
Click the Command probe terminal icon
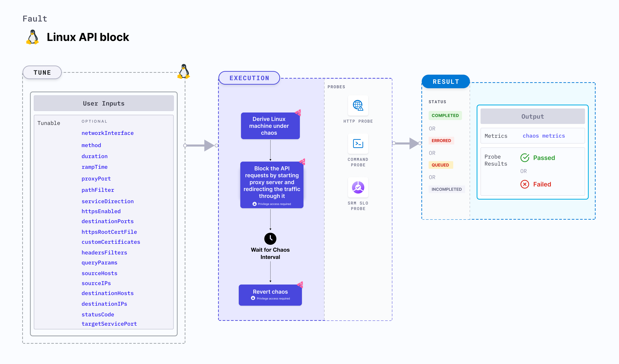point(358,144)
